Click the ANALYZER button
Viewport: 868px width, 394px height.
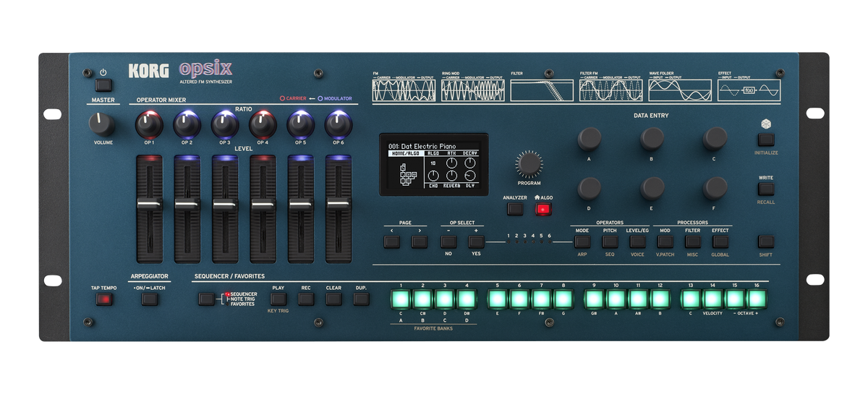[x=515, y=210]
